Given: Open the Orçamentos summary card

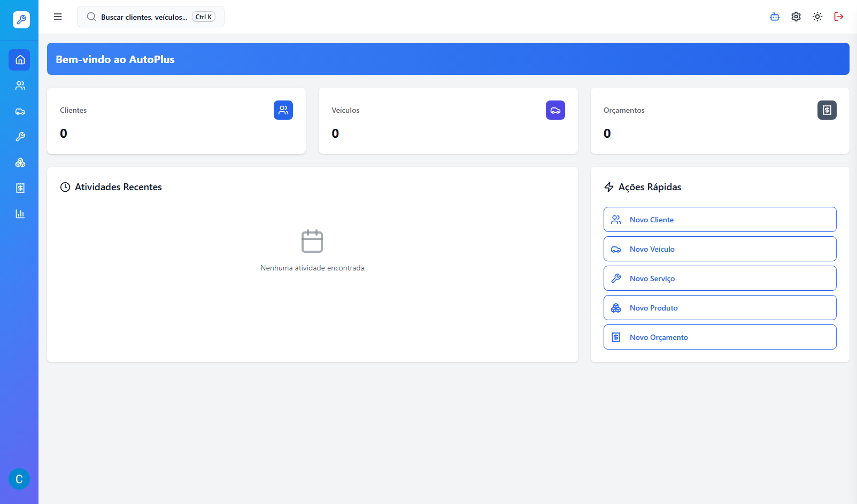Looking at the screenshot, I should coord(720,121).
